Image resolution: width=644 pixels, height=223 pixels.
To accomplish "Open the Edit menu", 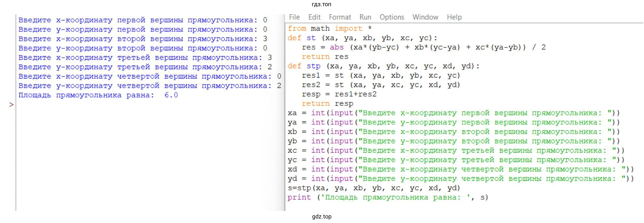I will pyautogui.click(x=314, y=17).
